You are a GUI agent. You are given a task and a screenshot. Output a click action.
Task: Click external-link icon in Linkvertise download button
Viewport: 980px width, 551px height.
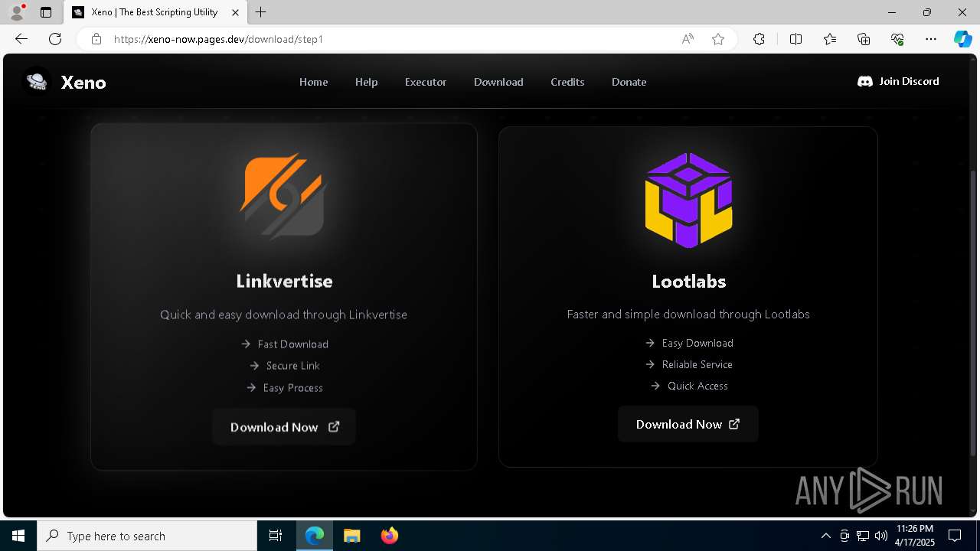334,426
